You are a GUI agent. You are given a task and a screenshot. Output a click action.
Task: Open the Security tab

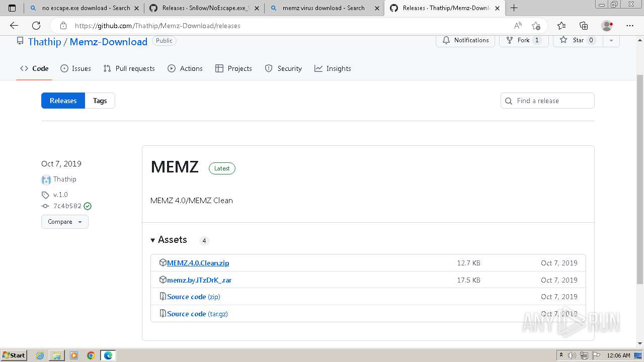(x=283, y=68)
